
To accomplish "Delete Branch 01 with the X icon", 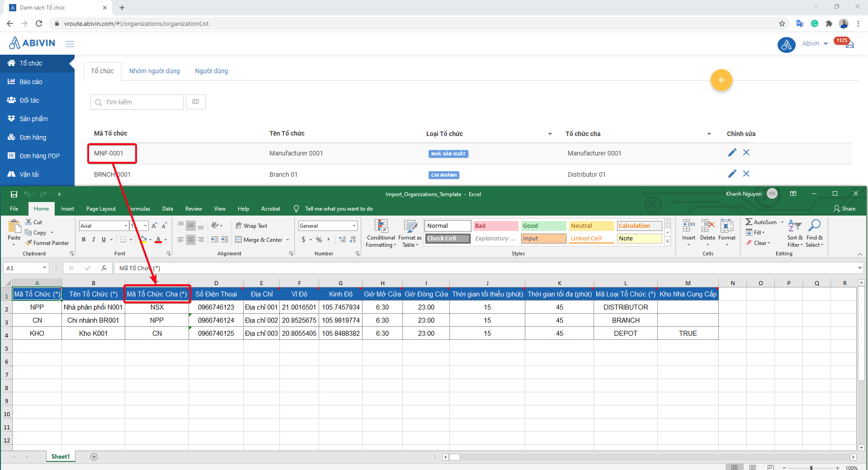I will 746,174.
